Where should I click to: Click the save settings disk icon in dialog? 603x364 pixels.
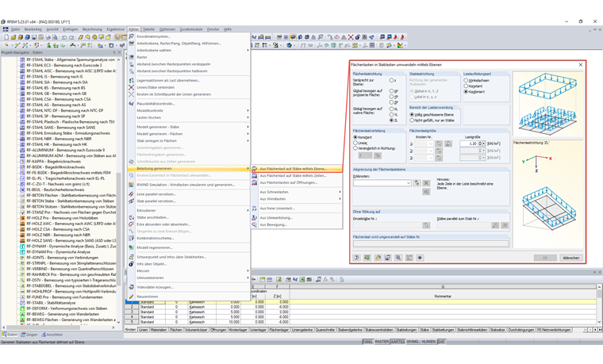point(388,258)
